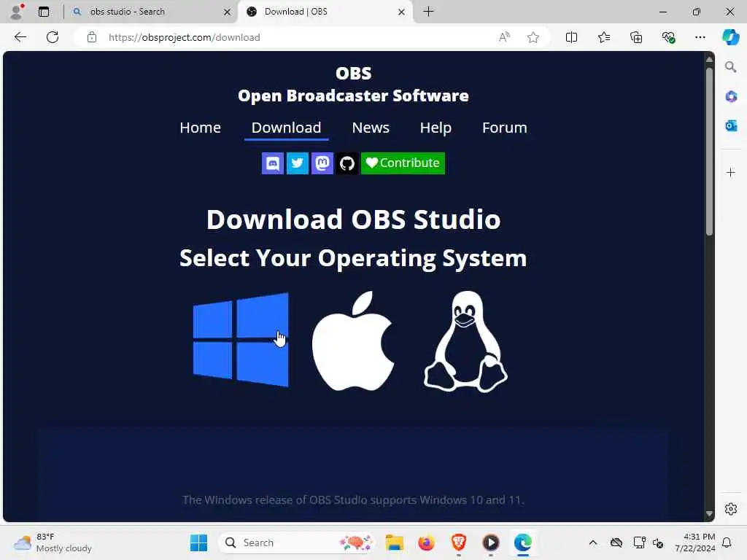Open the Edge profile icon
Image resolution: width=747 pixels, height=560 pixels.
pyautogui.click(x=17, y=12)
